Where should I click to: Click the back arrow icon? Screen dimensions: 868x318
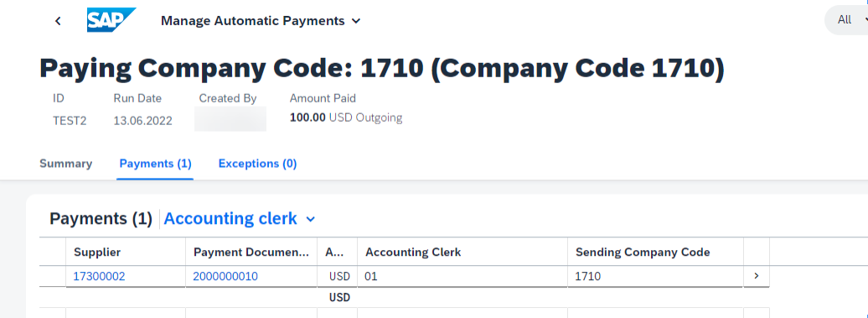(58, 21)
